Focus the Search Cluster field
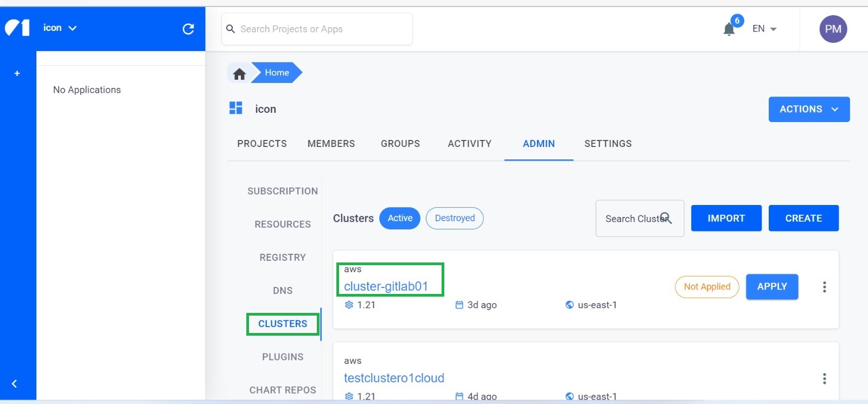Image resolution: width=868 pixels, height=404 pixels. click(x=640, y=218)
